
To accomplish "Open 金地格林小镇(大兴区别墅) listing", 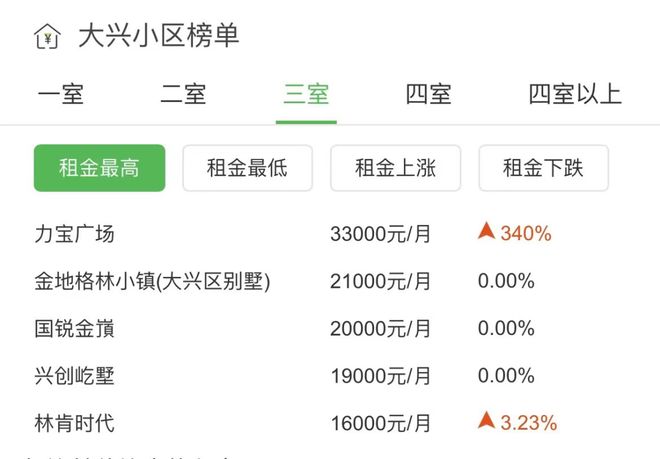I will pos(152,281).
